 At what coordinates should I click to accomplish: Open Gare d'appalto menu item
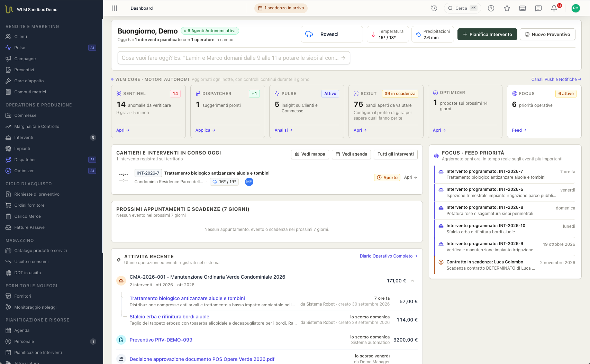pos(51,81)
